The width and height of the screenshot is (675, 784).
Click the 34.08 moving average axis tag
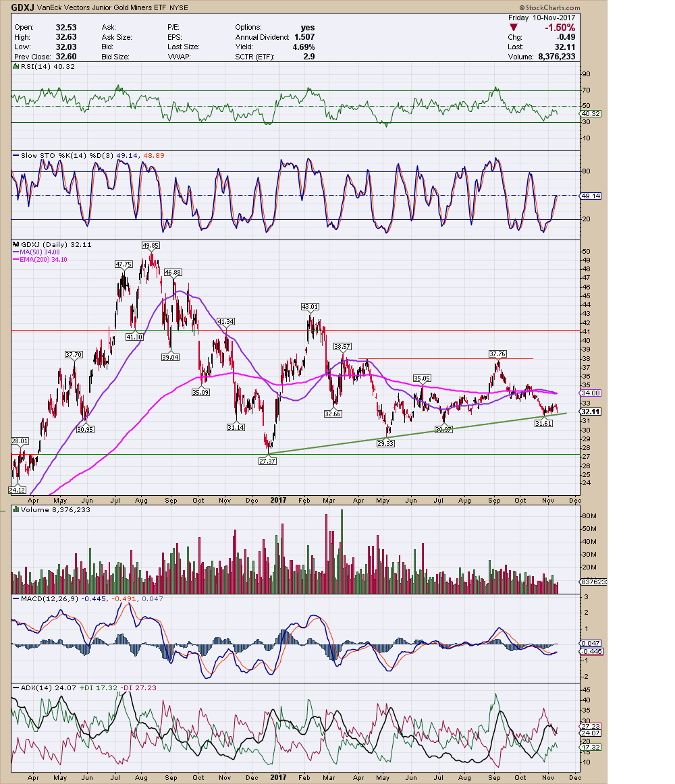(x=591, y=393)
